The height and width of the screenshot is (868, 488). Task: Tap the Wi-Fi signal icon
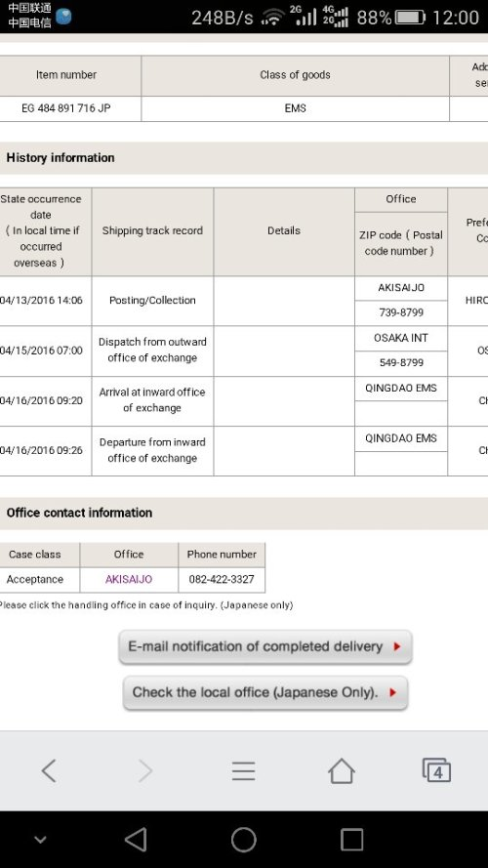point(271,18)
